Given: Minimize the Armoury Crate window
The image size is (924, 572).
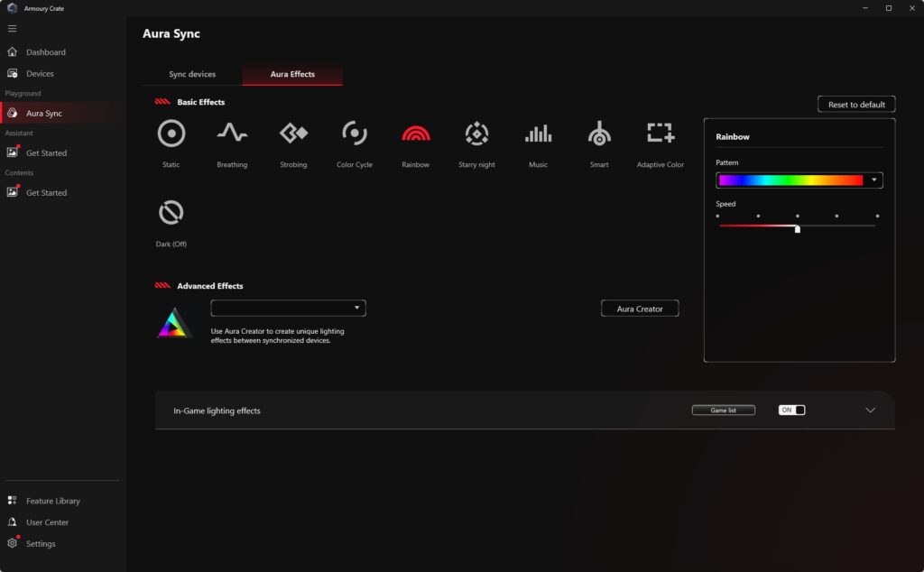Looking at the screenshot, I should tap(865, 8).
